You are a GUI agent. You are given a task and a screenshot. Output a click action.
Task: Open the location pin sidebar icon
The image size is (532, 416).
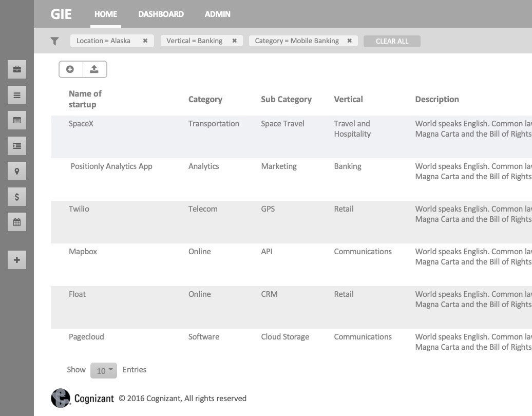pos(17,172)
